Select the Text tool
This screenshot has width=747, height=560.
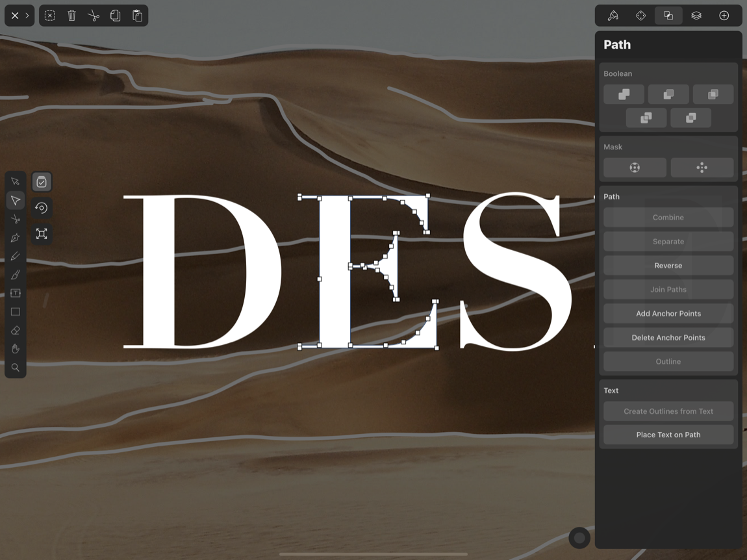(x=15, y=293)
